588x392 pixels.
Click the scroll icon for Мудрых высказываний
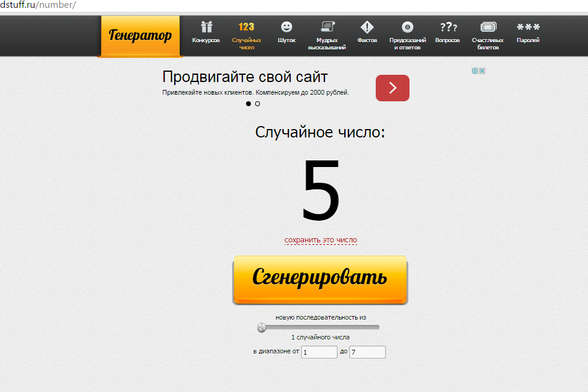point(327,27)
